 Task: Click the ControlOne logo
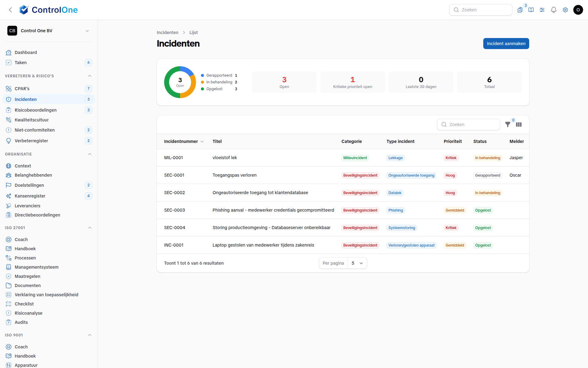tap(48, 10)
